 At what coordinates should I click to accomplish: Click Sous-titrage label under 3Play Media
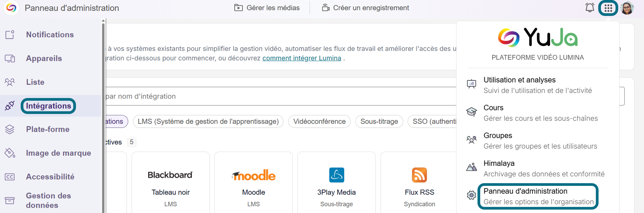336,204
